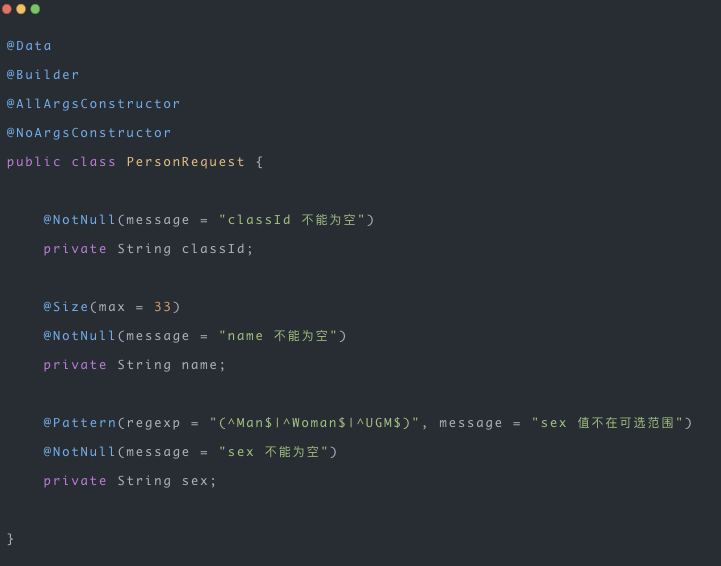721x566 pixels.
Task: Click the "name 不能为空" message string
Action: [278, 336]
